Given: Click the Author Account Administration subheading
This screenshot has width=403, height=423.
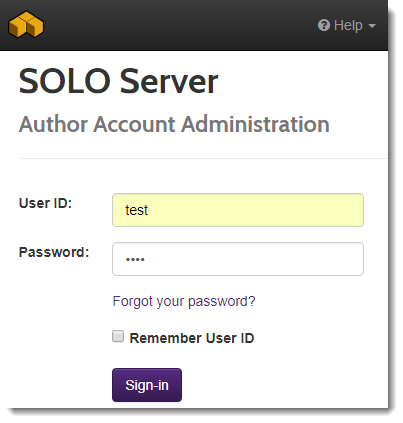Looking at the screenshot, I should click(x=174, y=124).
